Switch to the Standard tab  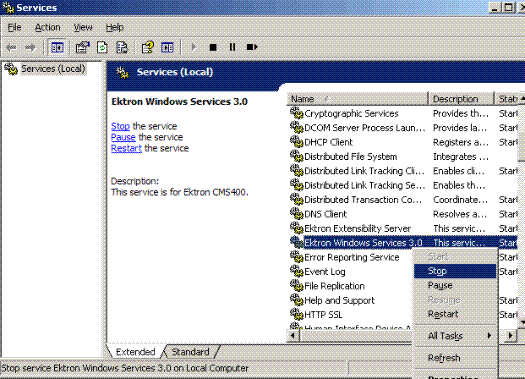(x=190, y=352)
